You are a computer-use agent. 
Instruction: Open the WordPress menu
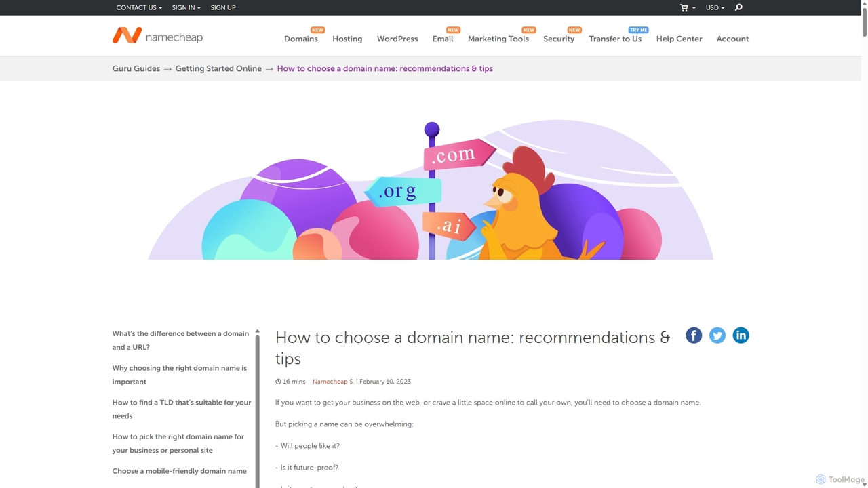coord(397,39)
